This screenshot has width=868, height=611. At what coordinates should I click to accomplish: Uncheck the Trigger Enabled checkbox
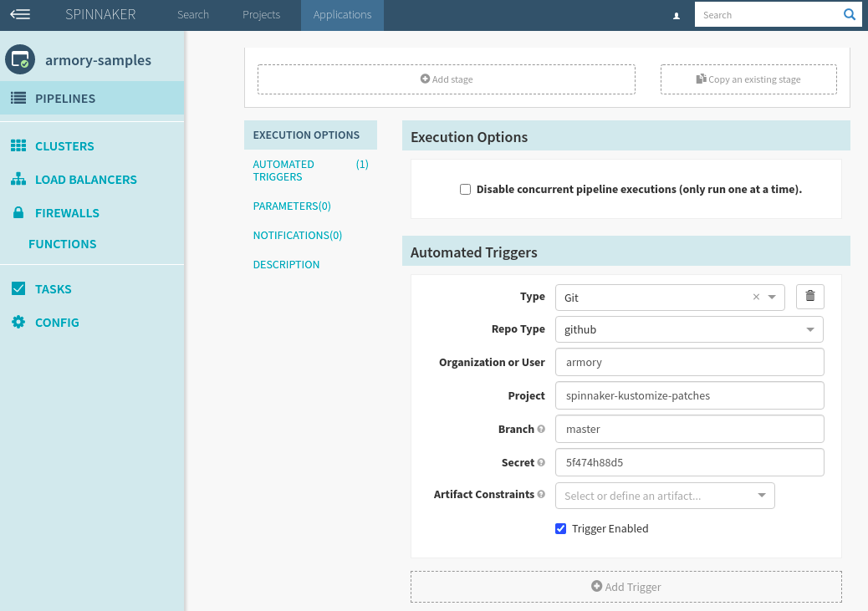[x=561, y=529]
